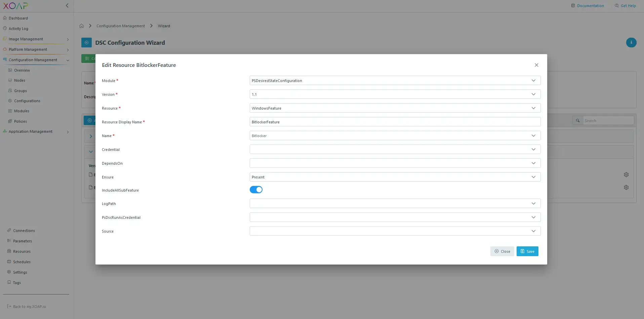Open the DependsOn dropdown

point(395,163)
